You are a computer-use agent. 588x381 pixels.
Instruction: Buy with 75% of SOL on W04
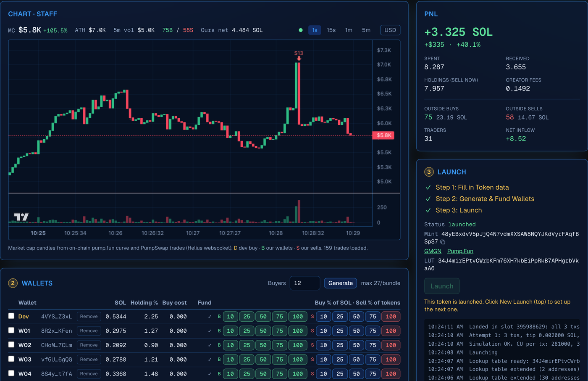(x=280, y=374)
